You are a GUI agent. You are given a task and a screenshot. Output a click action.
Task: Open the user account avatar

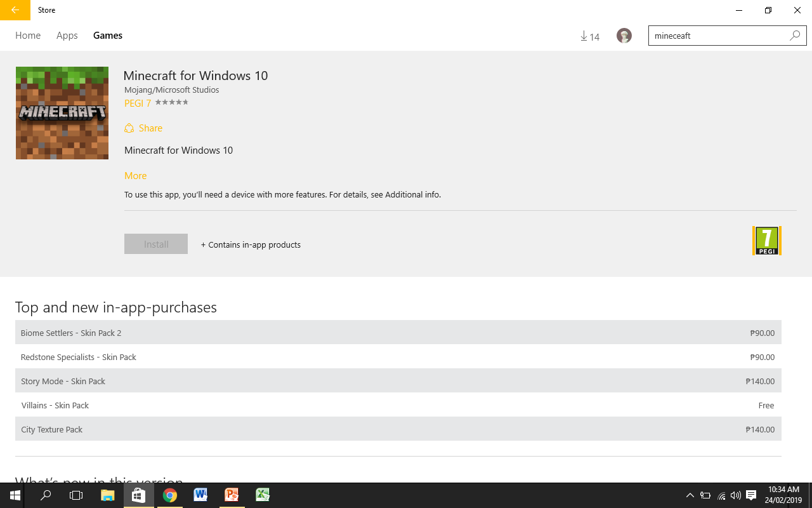coord(624,36)
